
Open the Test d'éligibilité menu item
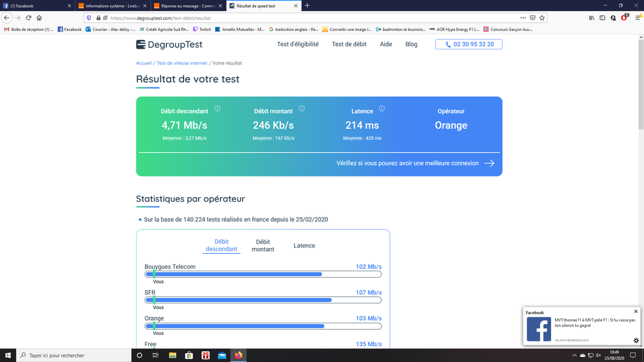click(x=298, y=44)
